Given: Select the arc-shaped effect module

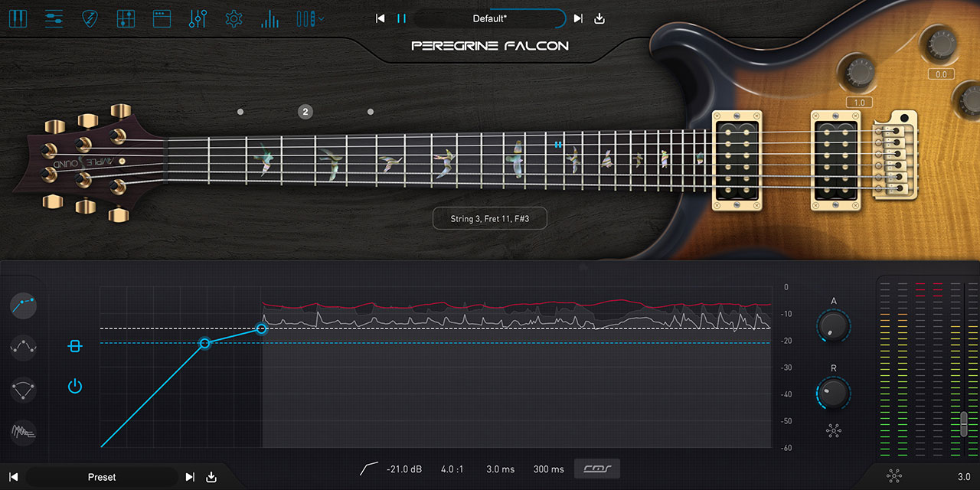Looking at the screenshot, I should click(24, 390).
